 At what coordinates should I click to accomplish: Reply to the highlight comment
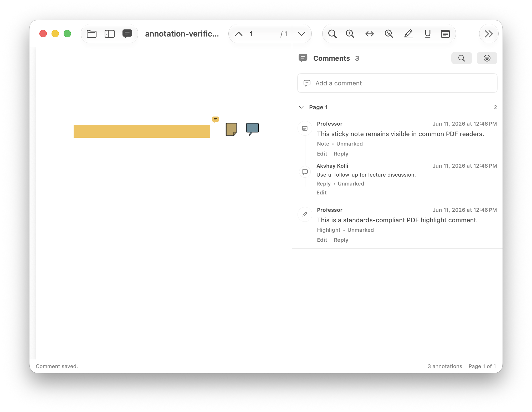tap(341, 240)
